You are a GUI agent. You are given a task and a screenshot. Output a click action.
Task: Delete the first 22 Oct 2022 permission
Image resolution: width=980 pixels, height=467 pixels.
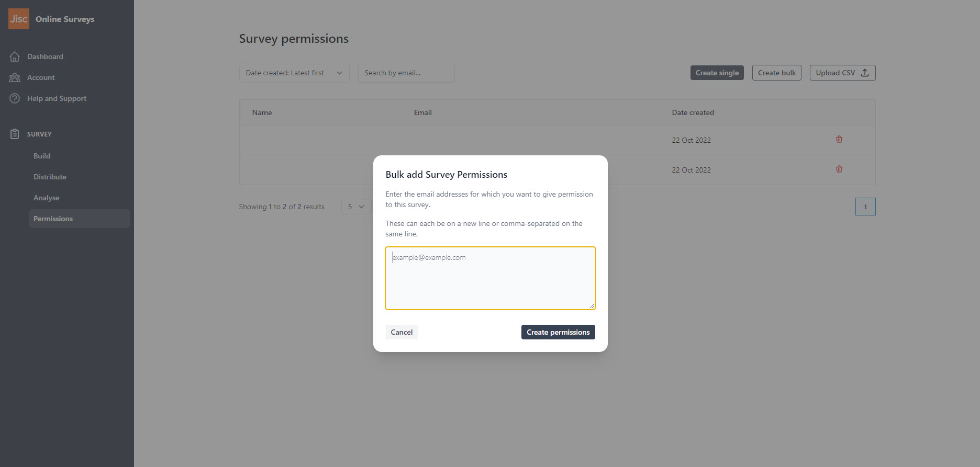click(x=839, y=139)
